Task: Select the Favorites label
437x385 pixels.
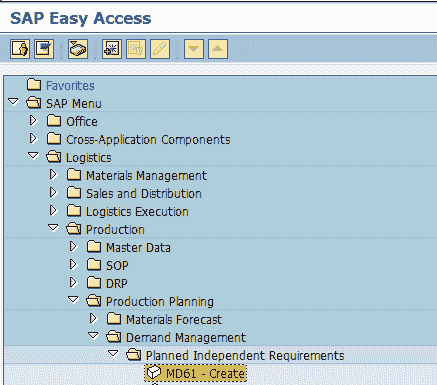Action: [70, 86]
